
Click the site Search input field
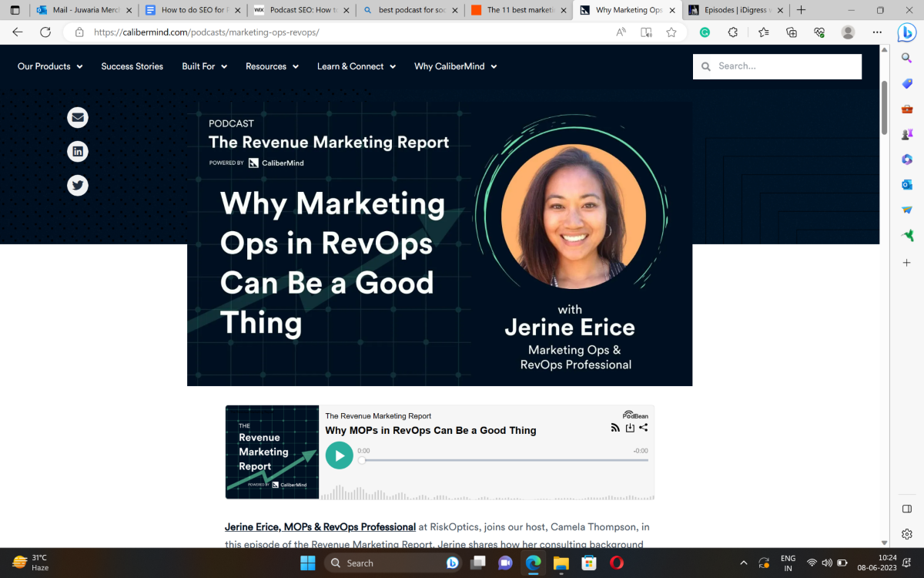pyautogui.click(x=777, y=66)
